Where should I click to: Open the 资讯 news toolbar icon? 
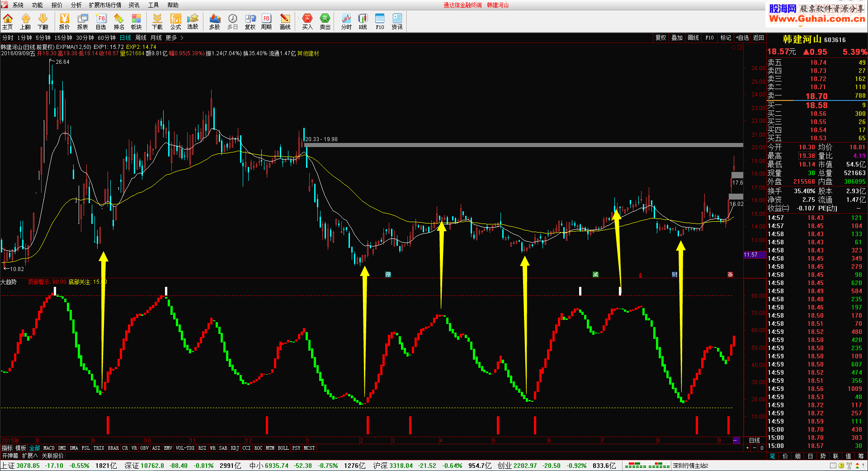click(397, 21)
